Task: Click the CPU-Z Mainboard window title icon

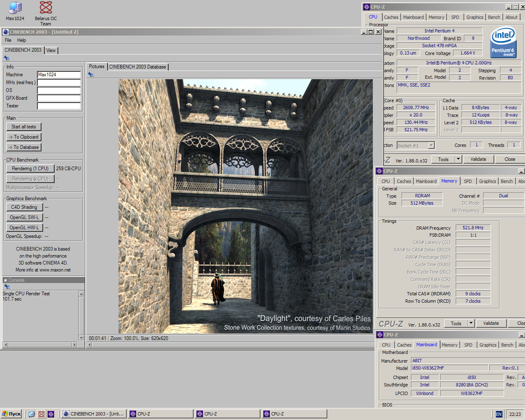Action: (380, 335)
